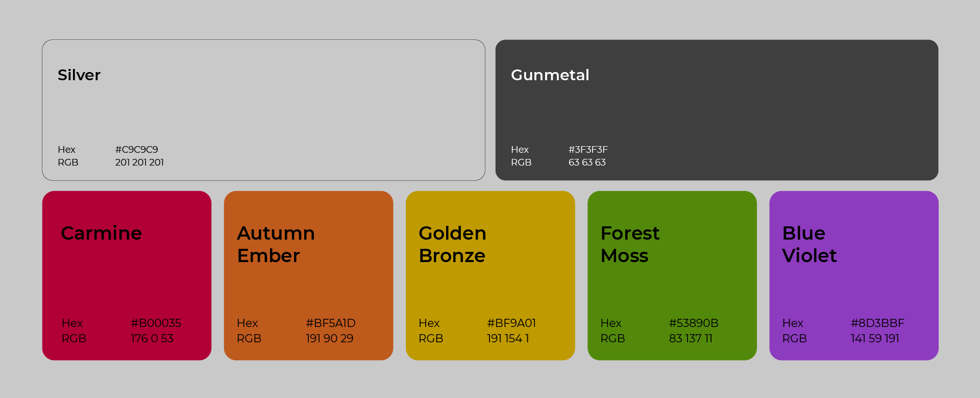Select the Gunmetal hex code #3F3F3F
980x398 pixels.
(x=588, y=150)
